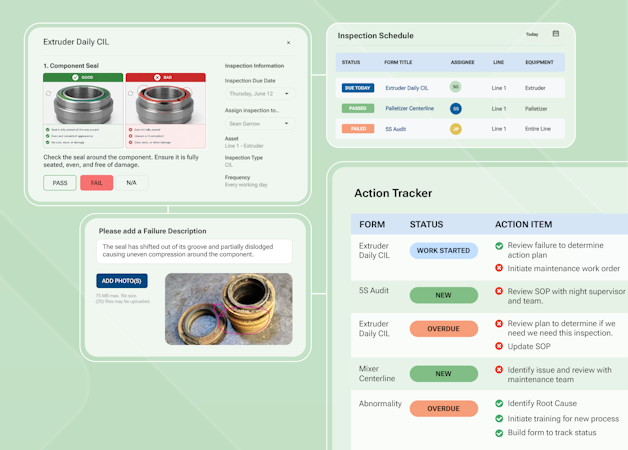Toggle check for Build form to track status
Image resolution: width=628 pixels, height=450 pixels.
[499, 433]
